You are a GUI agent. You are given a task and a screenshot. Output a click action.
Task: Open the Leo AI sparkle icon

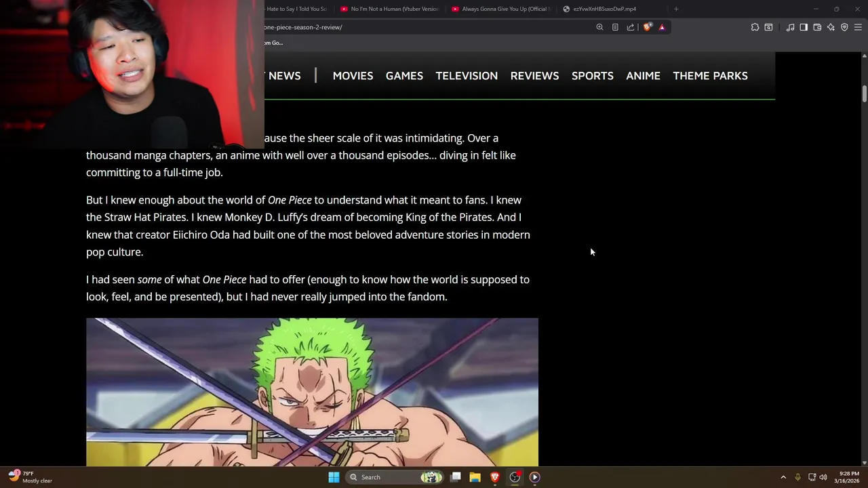click(831, 27)
